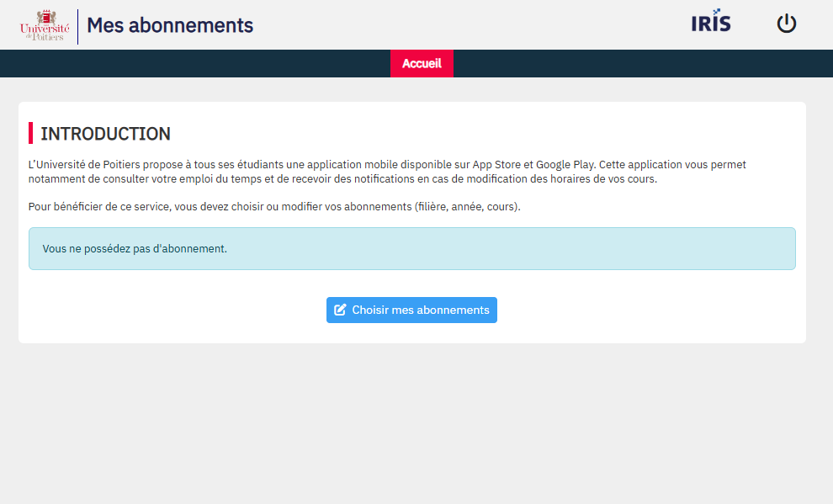Click the words App Store in the paragraph
833x504 pixels.
tap(496, 165)
